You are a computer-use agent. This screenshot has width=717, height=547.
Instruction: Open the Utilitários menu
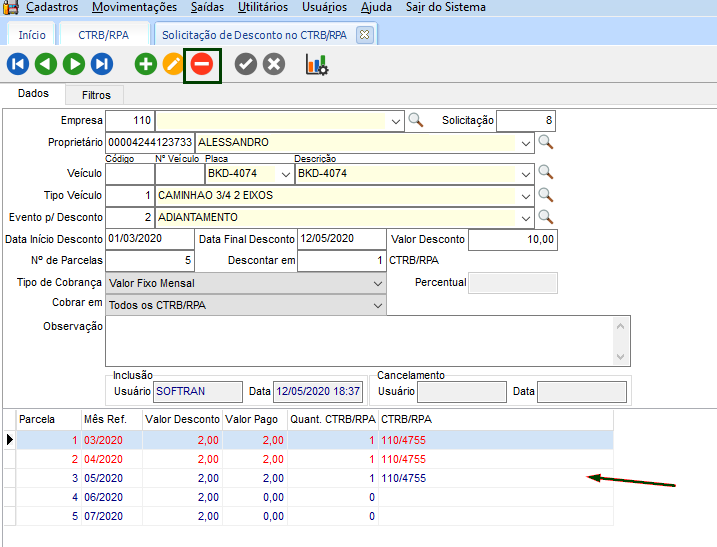point(262,7)
